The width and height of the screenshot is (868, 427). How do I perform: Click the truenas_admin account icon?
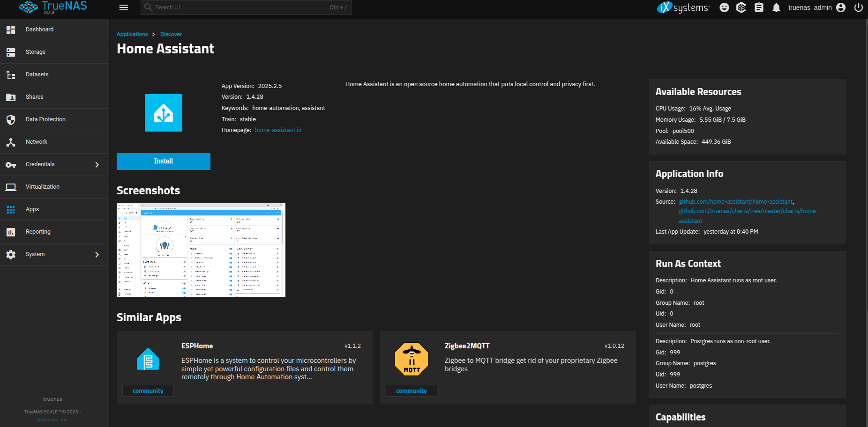[x=841, y=7]
